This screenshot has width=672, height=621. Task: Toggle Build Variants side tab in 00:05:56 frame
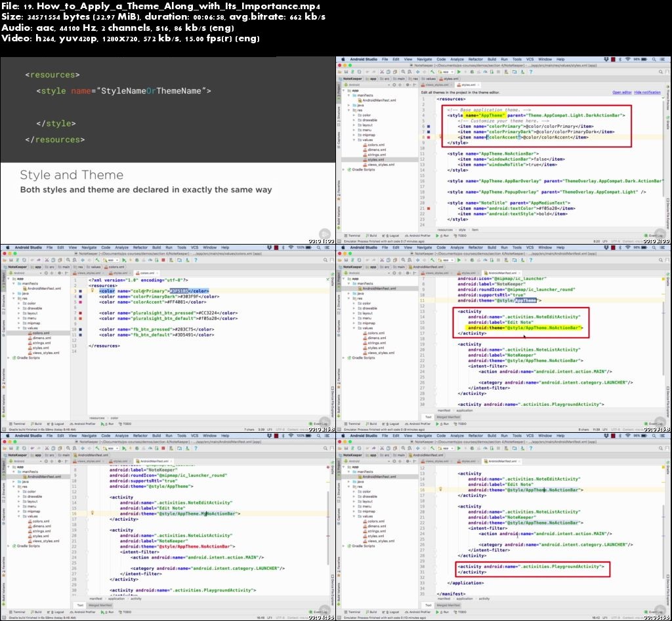pyautogui.click(x=339, y=595)
